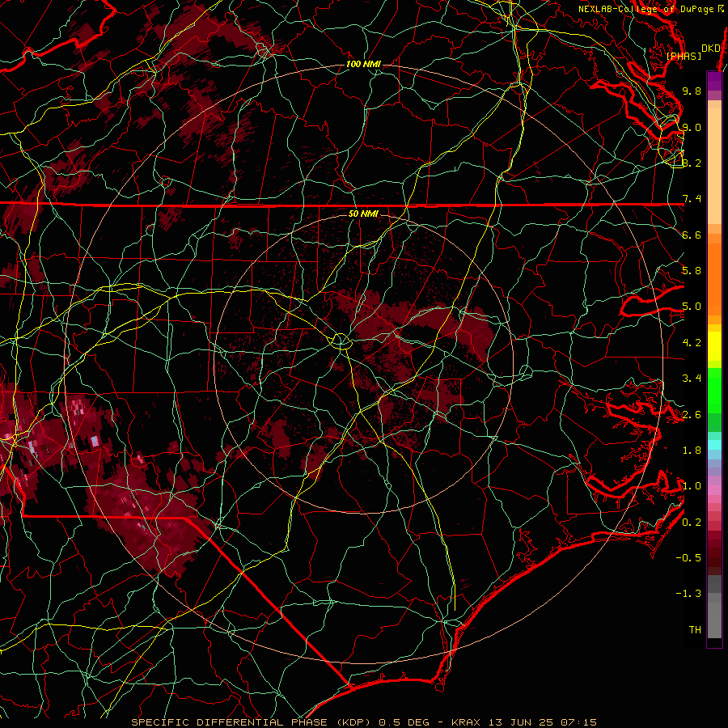The height and width of the screenshot is (728, 728).
Task: Click the [PHAS] units label
Action: pyautogui.click(x=684, y=57)
